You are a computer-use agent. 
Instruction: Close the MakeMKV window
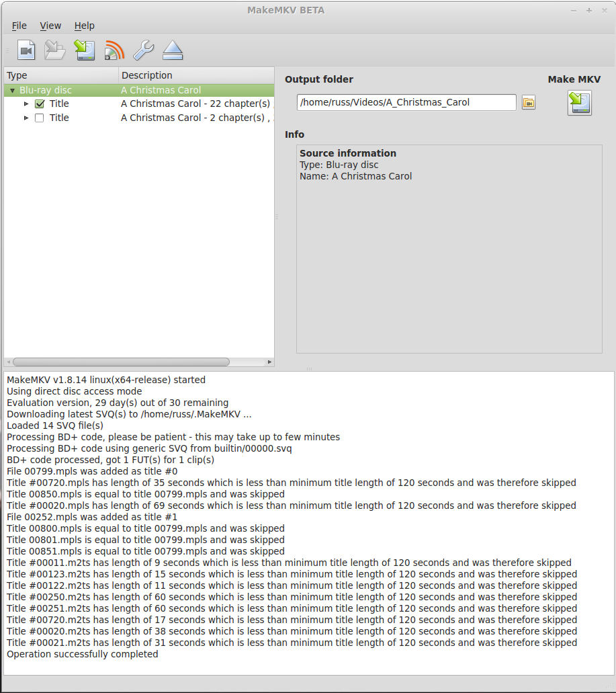click(x=605, y=11)
